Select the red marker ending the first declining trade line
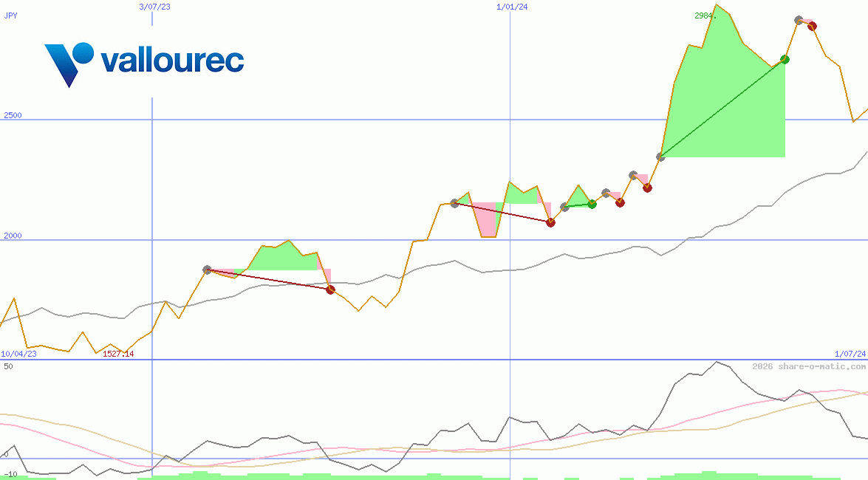 pos(330,289)
